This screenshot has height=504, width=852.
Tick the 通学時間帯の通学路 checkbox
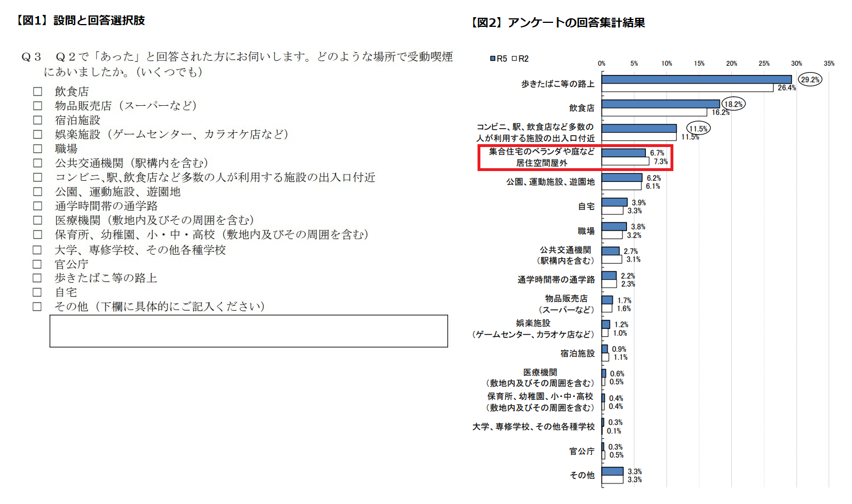(37, 206)
